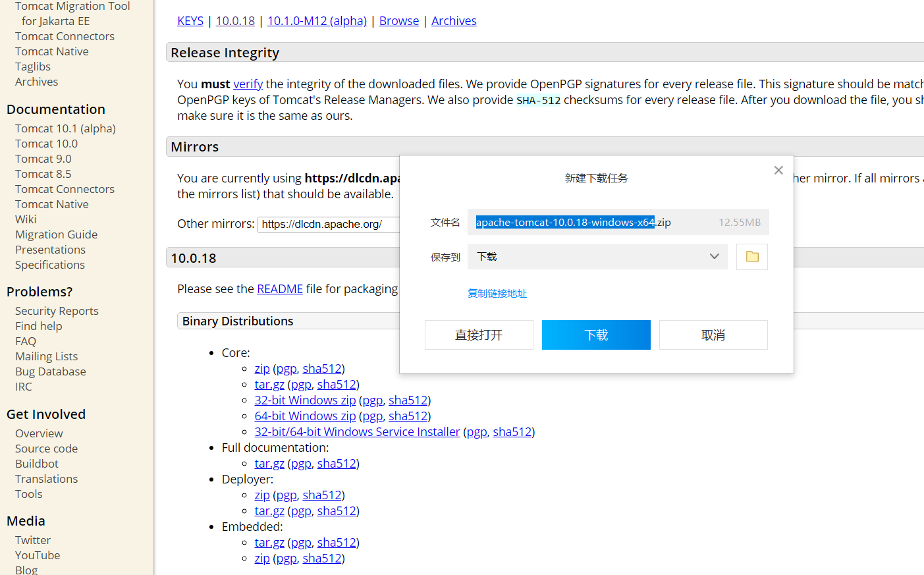924x575 pixels.
Task: Click the 直接打开 open directly button
Action: 479,335
